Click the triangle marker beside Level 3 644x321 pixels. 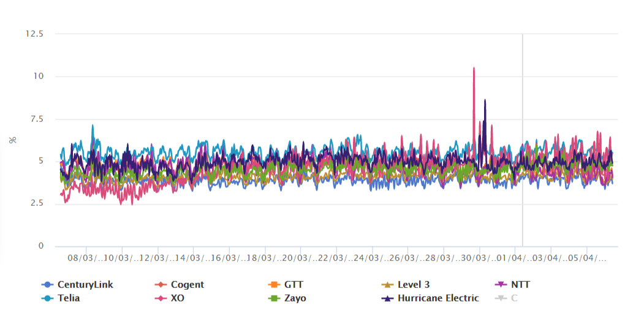(388, 284)
